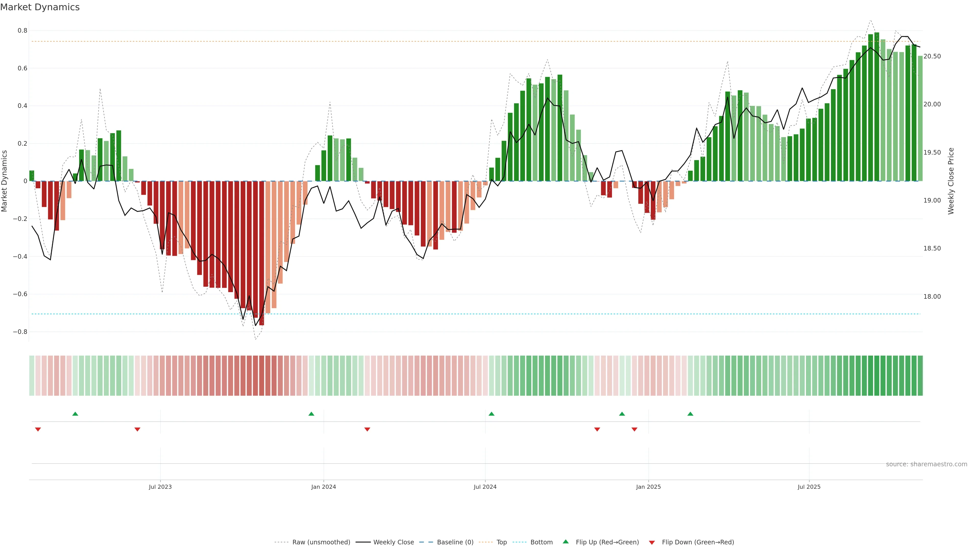Viewport: 980px width, 551px height.
Task: Click the tallest dark green histogram bar
Action: [877, 106]
